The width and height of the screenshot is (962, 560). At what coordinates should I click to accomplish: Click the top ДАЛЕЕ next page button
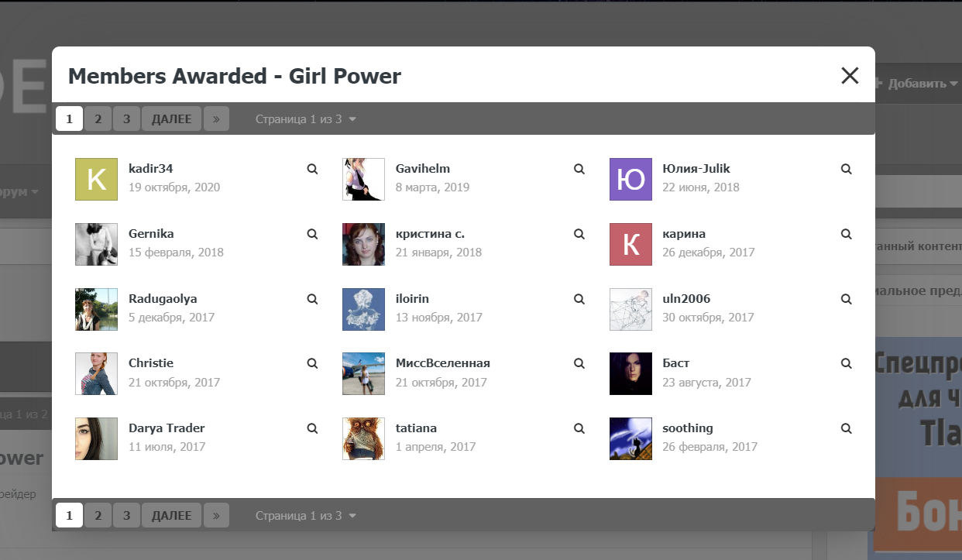coord(172,119)
